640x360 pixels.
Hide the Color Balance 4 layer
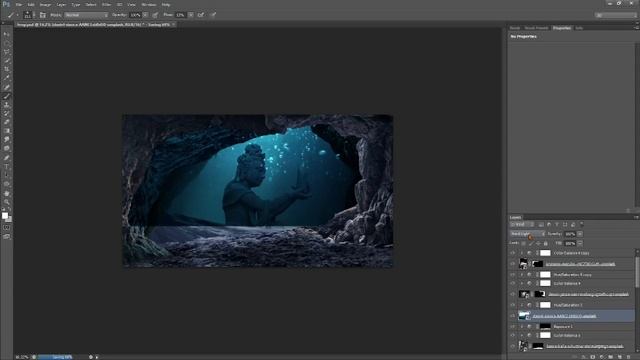tap(513, 283)
